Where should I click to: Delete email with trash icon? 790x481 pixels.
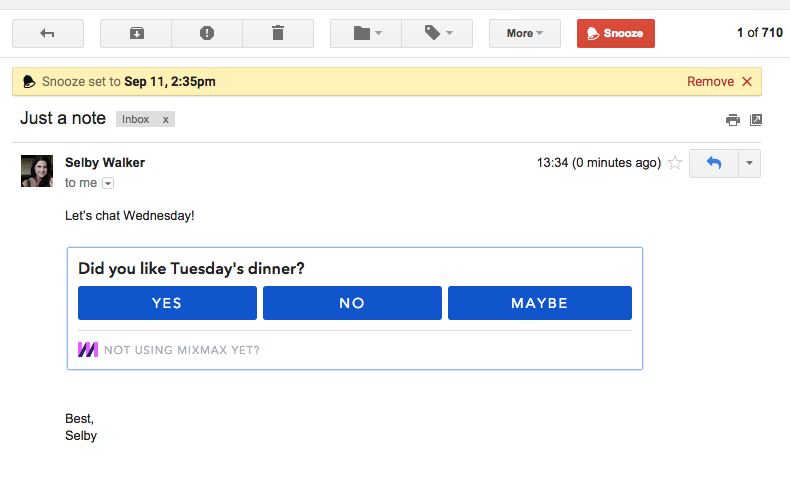(x=278, y=33)
